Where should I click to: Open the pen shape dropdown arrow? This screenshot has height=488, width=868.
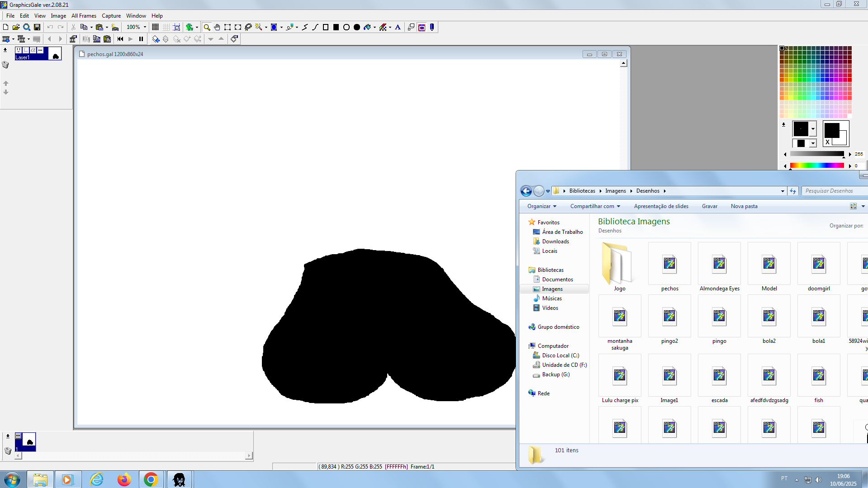tap(813, 143)
